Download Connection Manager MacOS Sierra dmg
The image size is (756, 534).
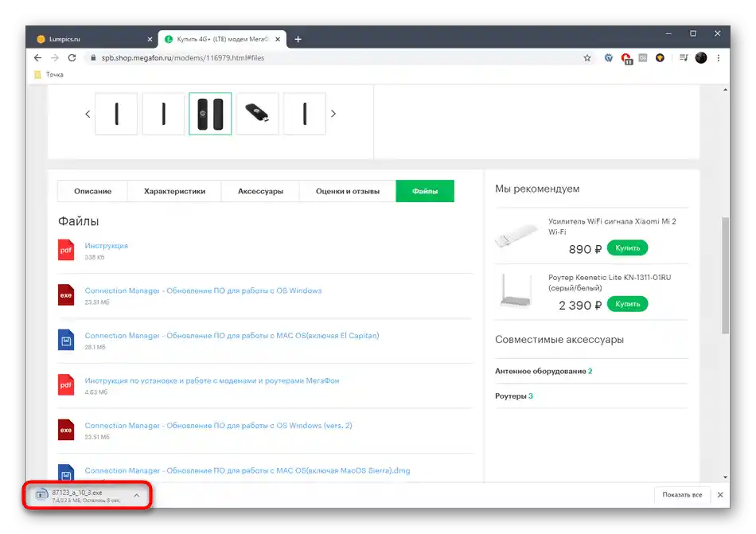[247, 470]
